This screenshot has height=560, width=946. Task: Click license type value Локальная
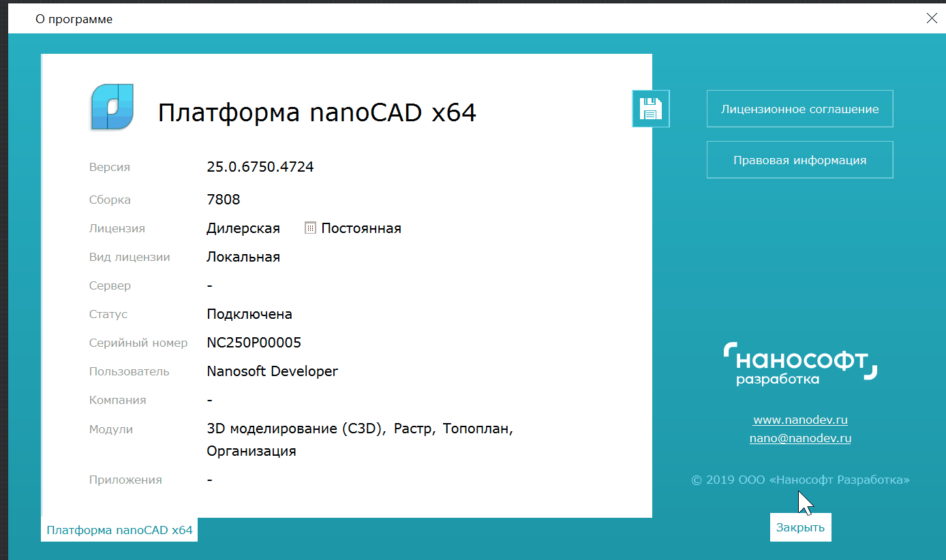[x=243, y=257]
